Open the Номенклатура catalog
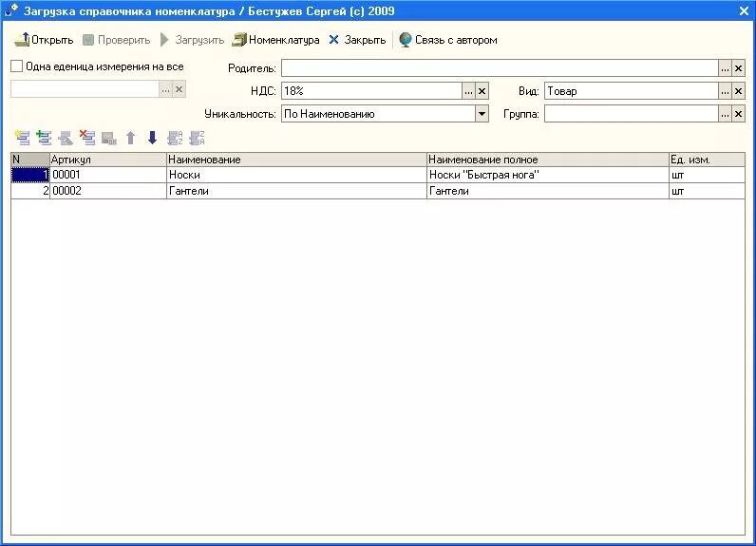 tap(275, 40)
